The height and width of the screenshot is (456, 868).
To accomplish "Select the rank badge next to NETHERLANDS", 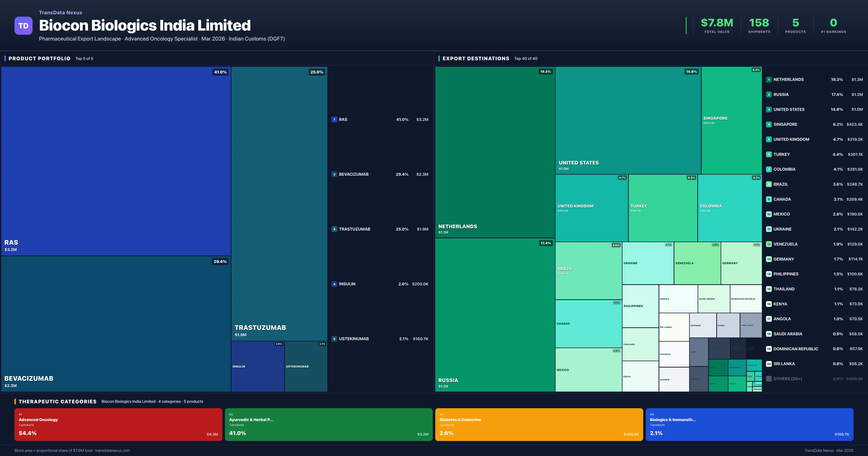I will 769,80.
